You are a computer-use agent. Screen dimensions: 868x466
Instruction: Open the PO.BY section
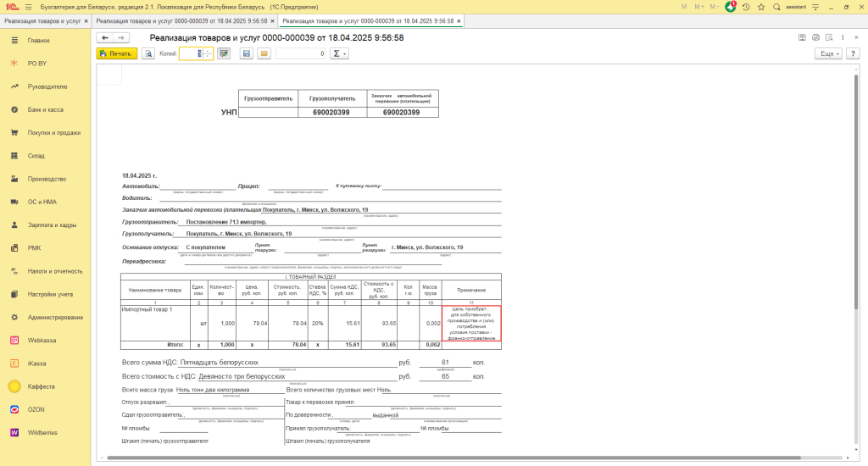pyautogui.click(x=46, y=64)
